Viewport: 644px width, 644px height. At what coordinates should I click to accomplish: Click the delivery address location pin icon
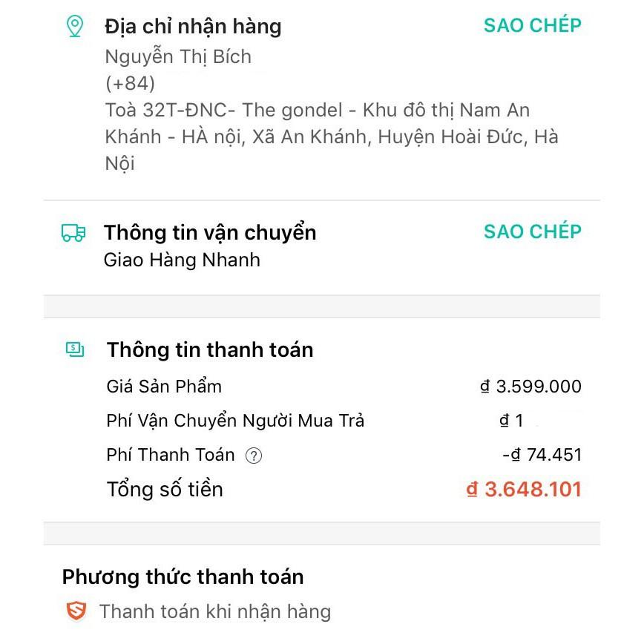point(74,27)
